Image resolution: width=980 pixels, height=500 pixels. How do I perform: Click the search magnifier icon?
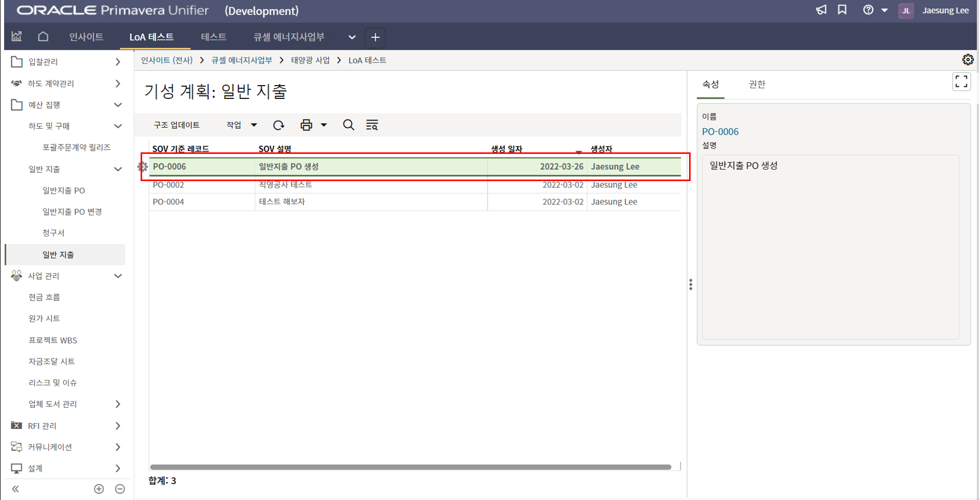348,125
